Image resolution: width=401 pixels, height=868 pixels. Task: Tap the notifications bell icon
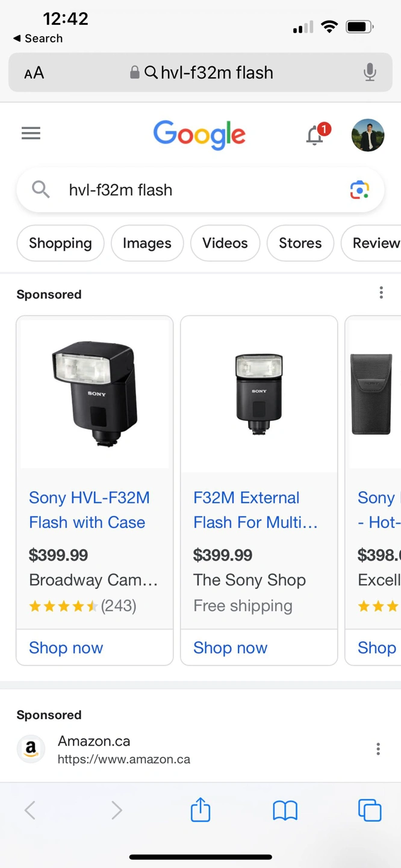tap(315, 135)
